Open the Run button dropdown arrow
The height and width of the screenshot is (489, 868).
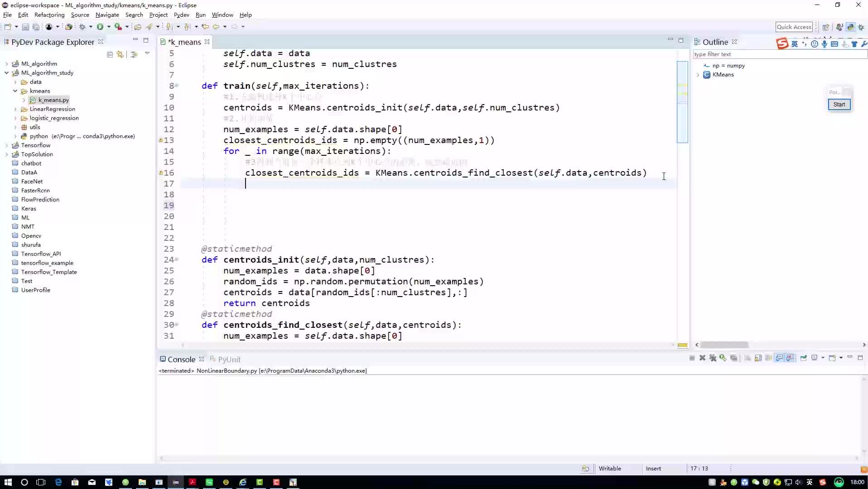coord(109,27)
